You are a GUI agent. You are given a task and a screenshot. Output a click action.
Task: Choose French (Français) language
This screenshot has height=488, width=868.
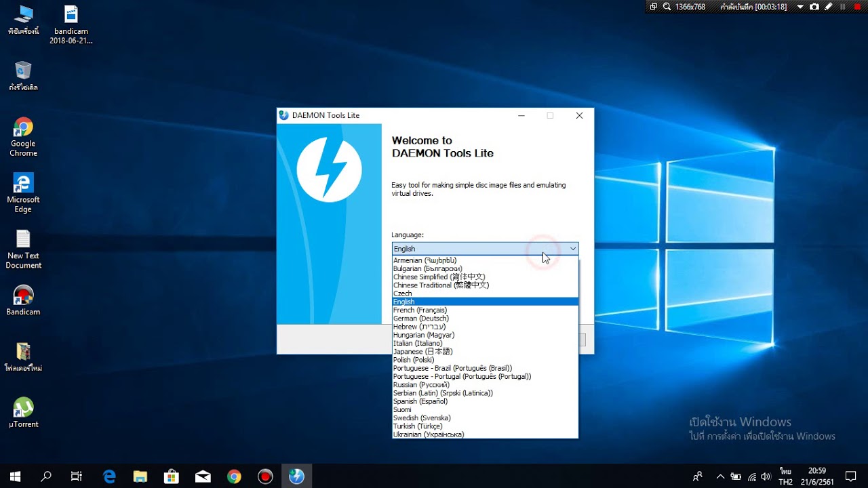485,310
